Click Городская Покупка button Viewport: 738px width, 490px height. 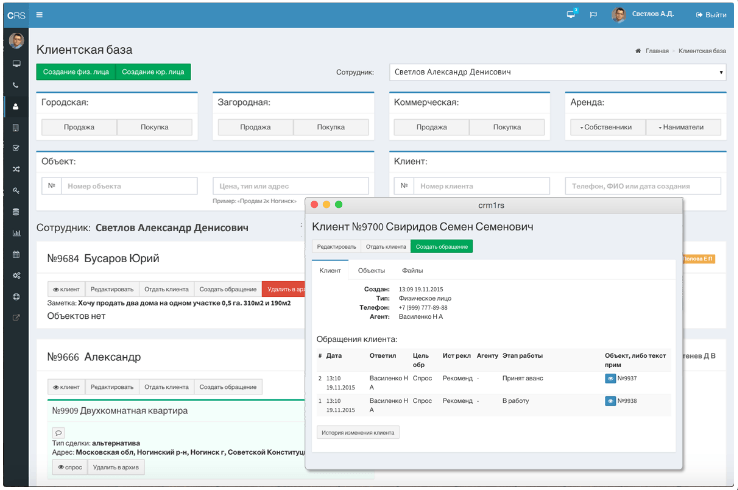[x=154, y=127]
